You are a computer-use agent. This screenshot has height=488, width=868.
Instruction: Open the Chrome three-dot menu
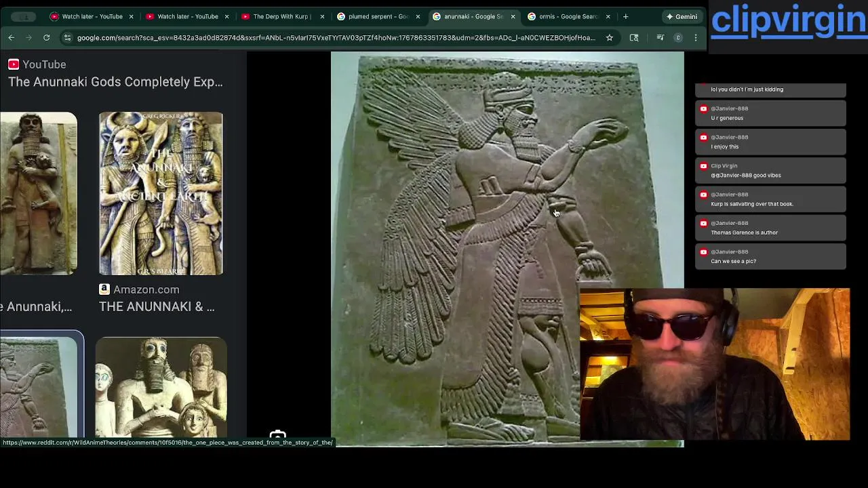coord(696,38)
